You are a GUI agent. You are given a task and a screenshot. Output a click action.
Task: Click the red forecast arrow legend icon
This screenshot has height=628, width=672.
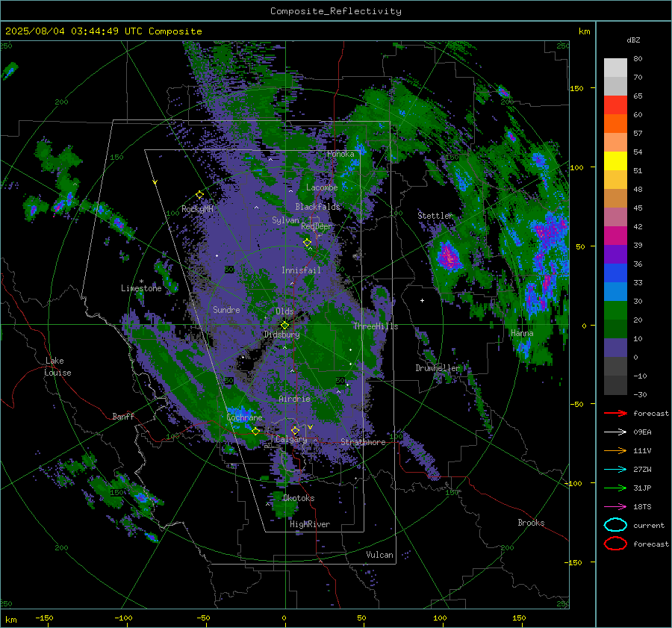[615, 413]
